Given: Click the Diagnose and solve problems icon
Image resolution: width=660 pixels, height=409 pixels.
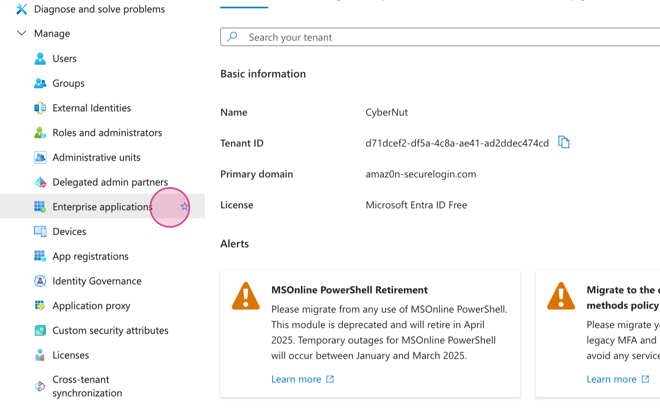Looking at the screenshot, I should 21,9.
